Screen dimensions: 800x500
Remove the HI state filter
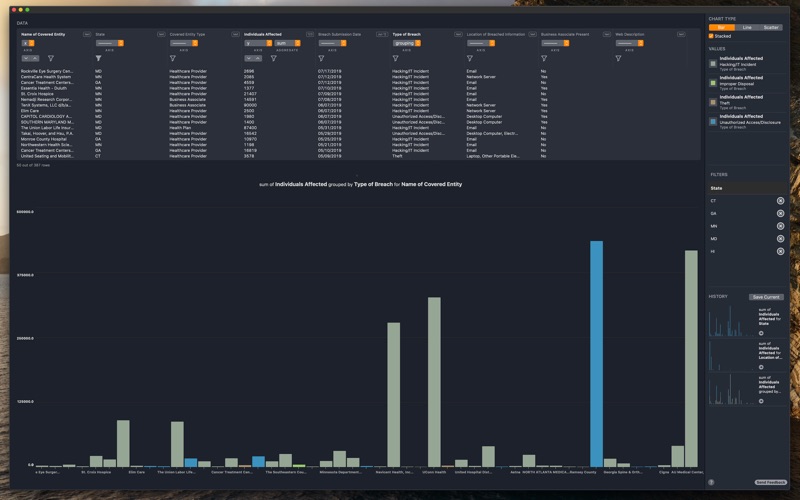point(780,252)
